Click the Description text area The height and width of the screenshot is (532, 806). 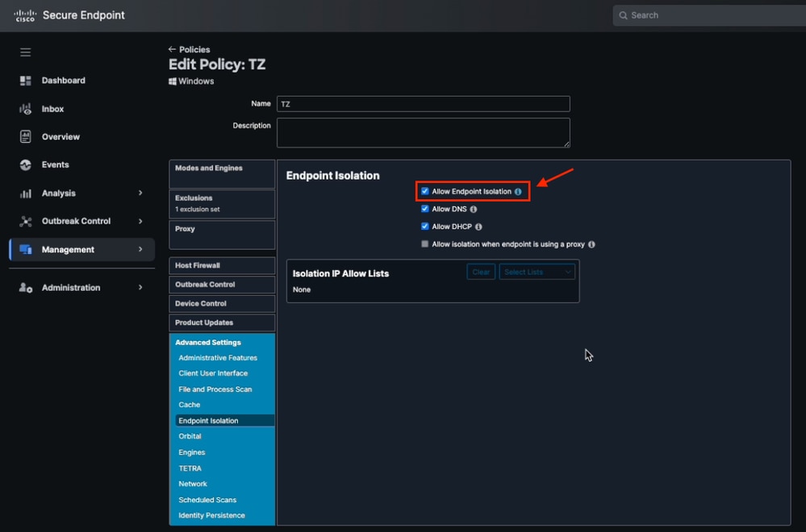tap(423, 132)
